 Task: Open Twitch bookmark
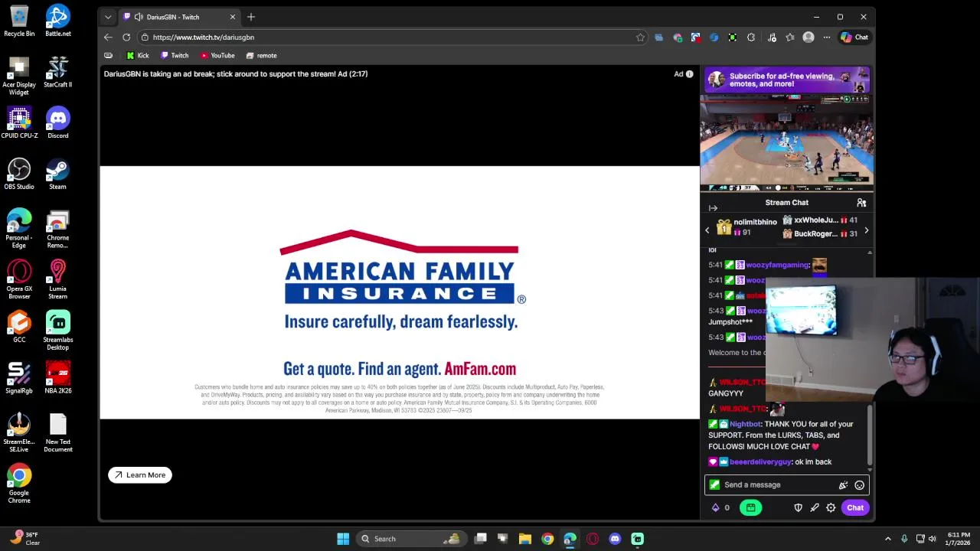pos(175,55)
